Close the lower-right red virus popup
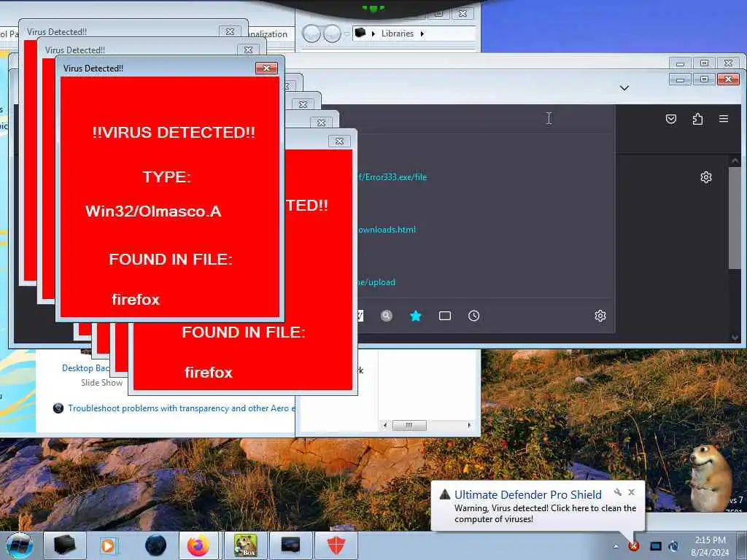Screen dimensions: 747x560 click(339, 141)
